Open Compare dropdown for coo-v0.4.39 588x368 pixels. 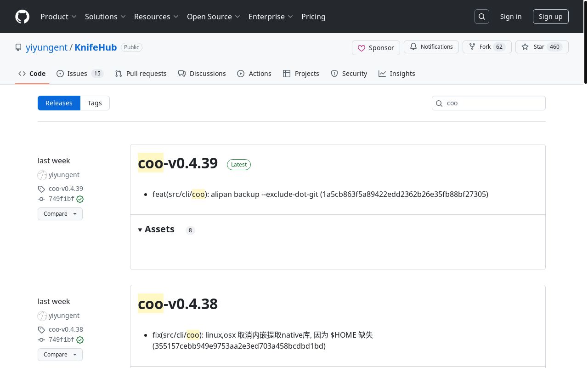pos(60,214)
